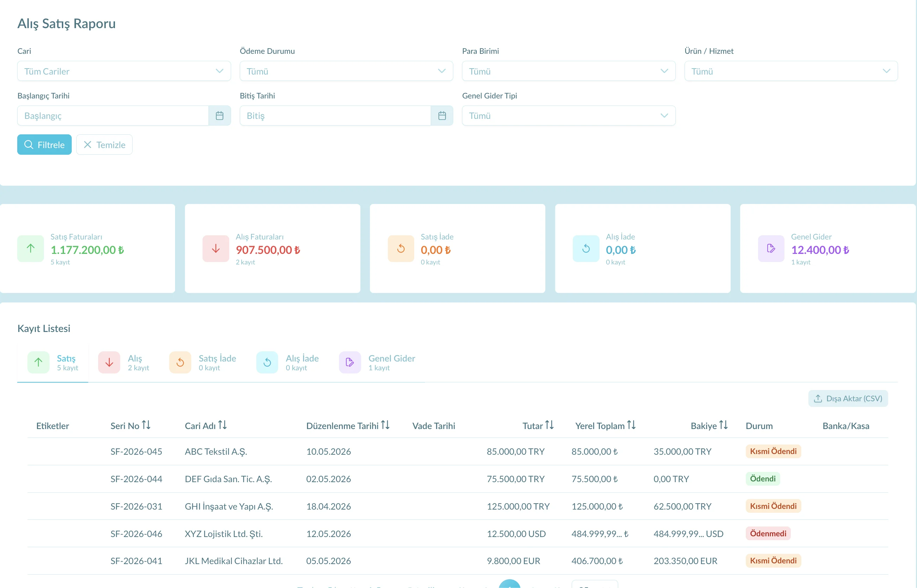917x588 pixels.
Task: Click the red down-arrow icon in Alış Faturaları card
Action: click(216, 249)
